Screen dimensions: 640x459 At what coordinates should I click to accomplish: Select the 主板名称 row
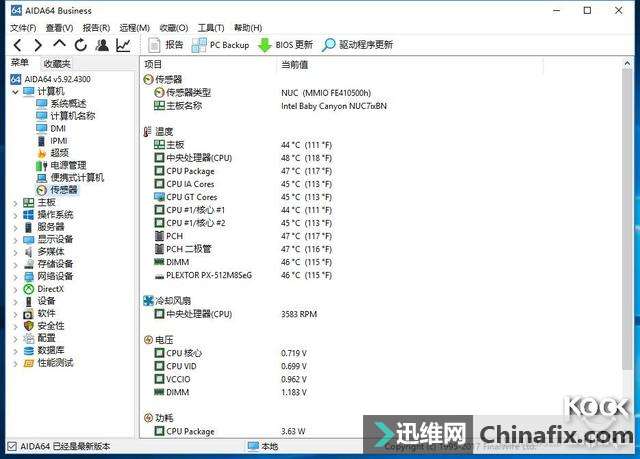(x=270, y=106)
